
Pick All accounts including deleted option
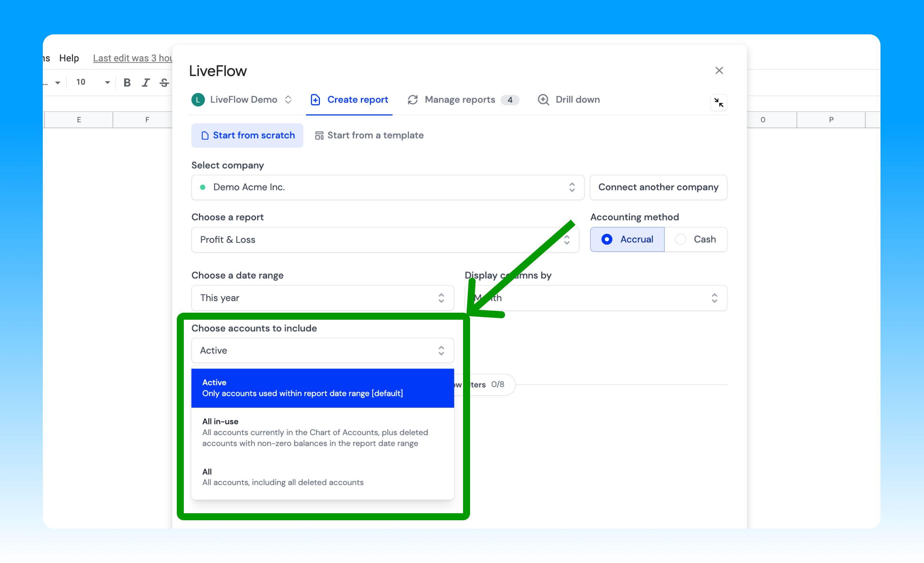(x=322, y=477)
